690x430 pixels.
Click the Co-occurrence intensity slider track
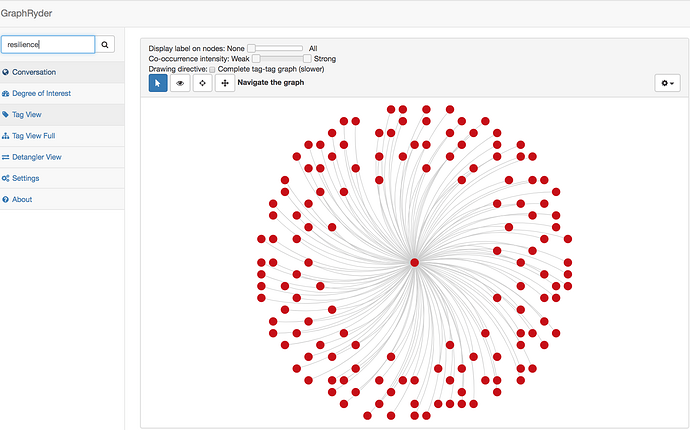pyautogui.click(x=282, y=59)
